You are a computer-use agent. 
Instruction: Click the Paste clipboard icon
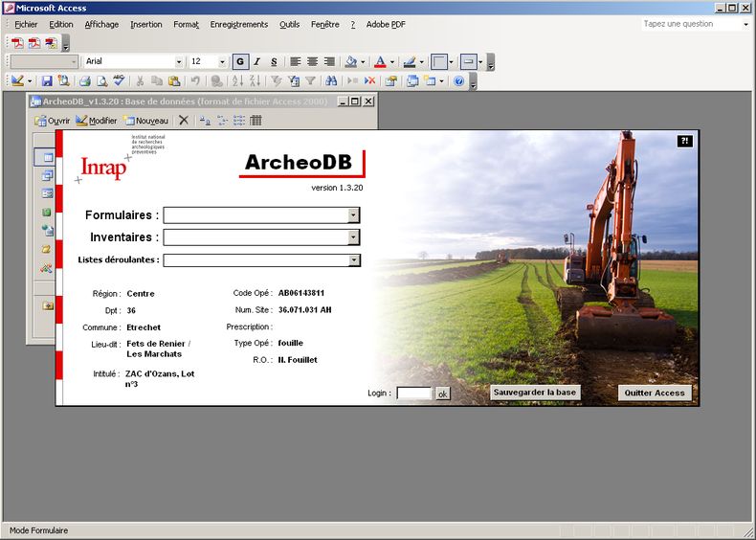174,81
